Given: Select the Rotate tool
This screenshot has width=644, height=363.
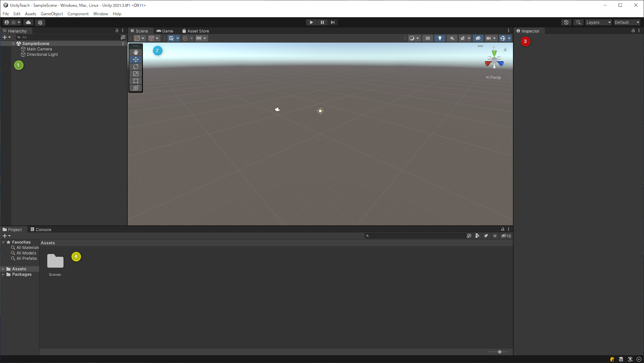Looking at the screenshot, I should [136, 66].
